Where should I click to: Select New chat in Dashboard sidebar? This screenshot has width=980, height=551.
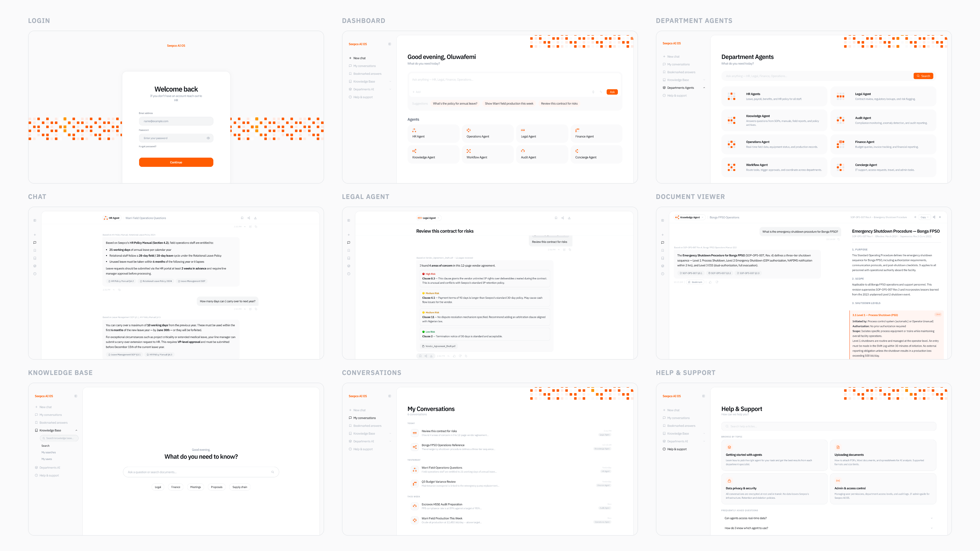357,58
